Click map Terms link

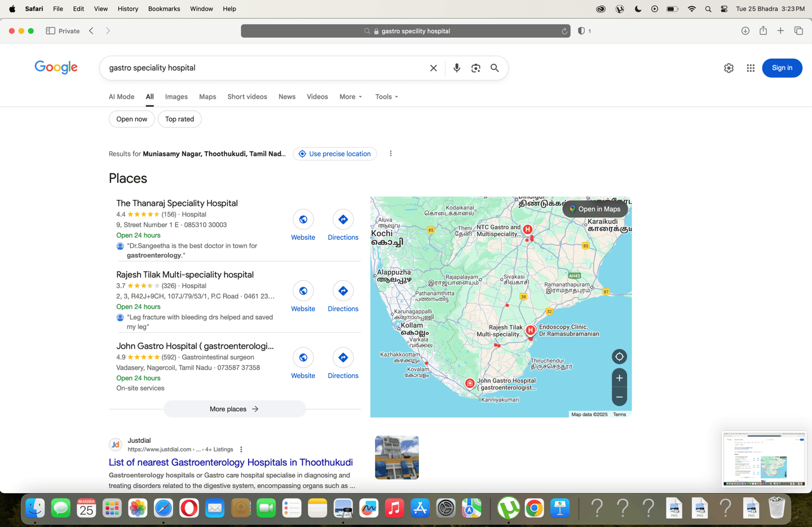[620, 414]
